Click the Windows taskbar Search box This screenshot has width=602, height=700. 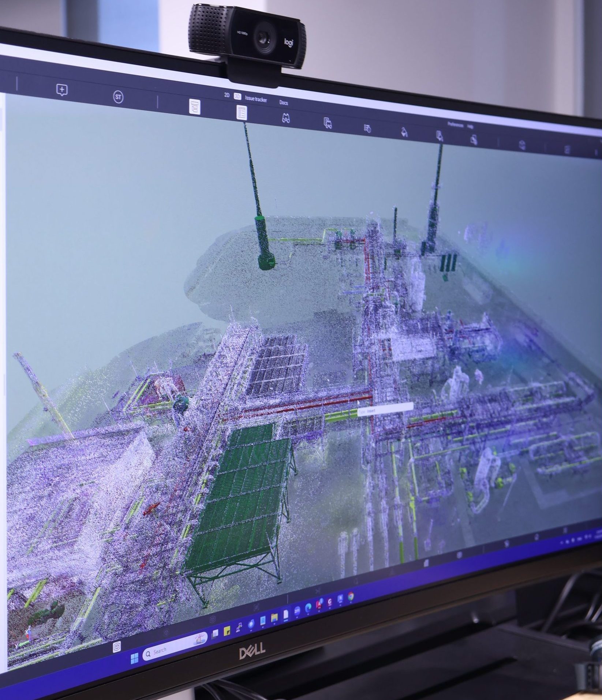coord(175,645)
